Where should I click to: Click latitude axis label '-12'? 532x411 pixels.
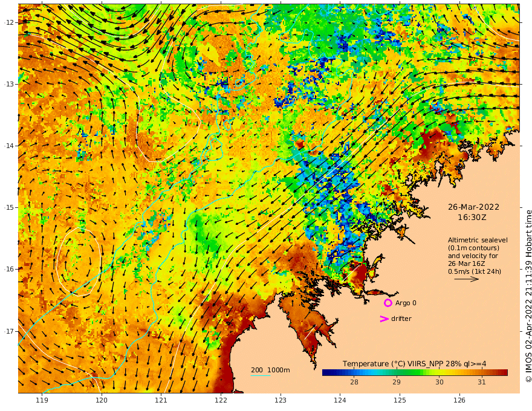click(8, 22)
